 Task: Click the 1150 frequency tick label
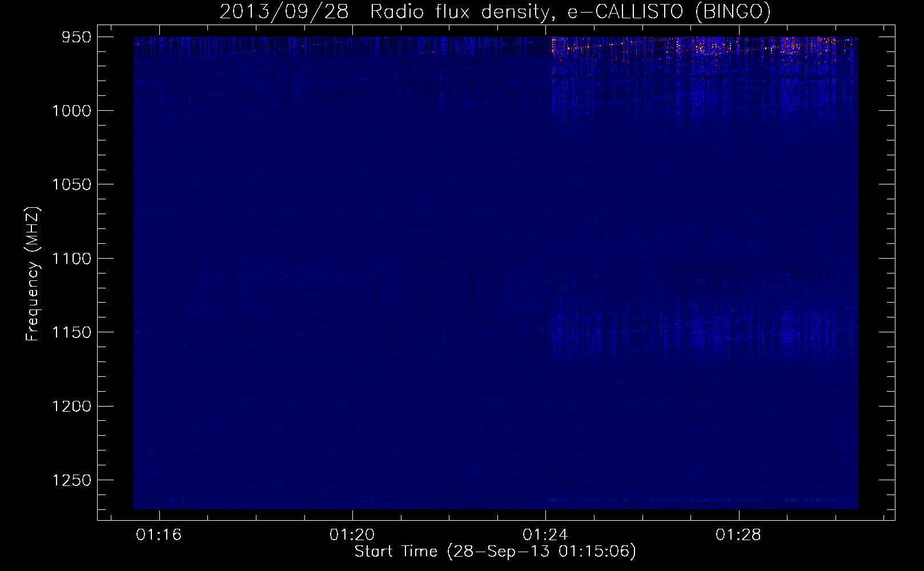click(x=71, y=332)
